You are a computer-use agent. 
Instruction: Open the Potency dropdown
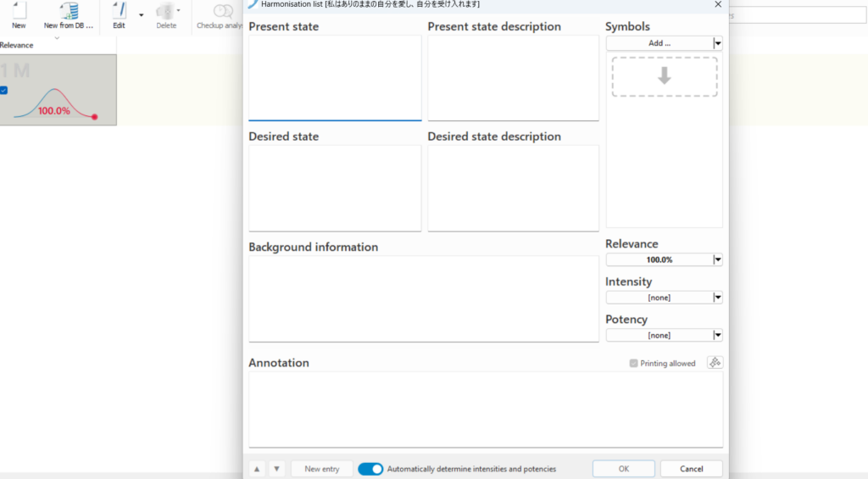click(718, 336)
